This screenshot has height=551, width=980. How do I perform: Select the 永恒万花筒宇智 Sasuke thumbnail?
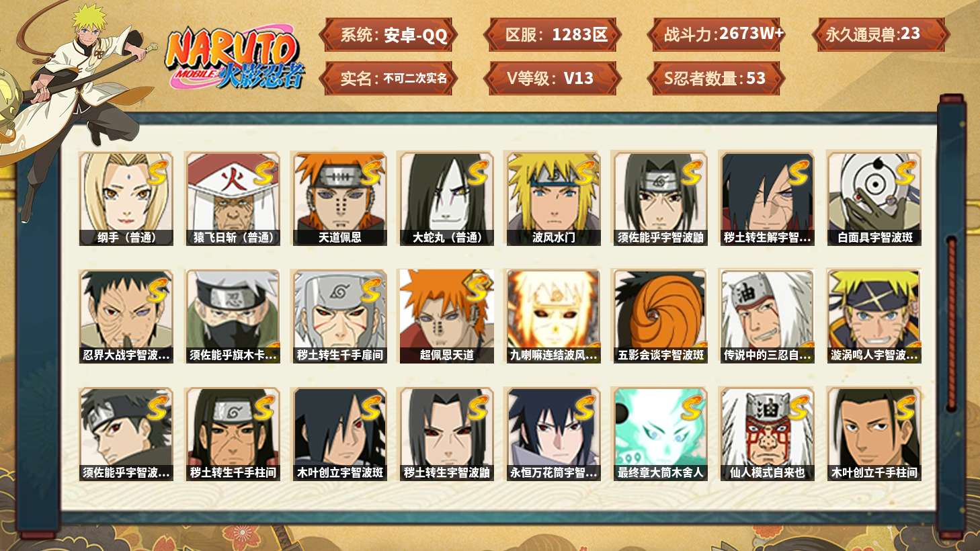click(553, 434)
